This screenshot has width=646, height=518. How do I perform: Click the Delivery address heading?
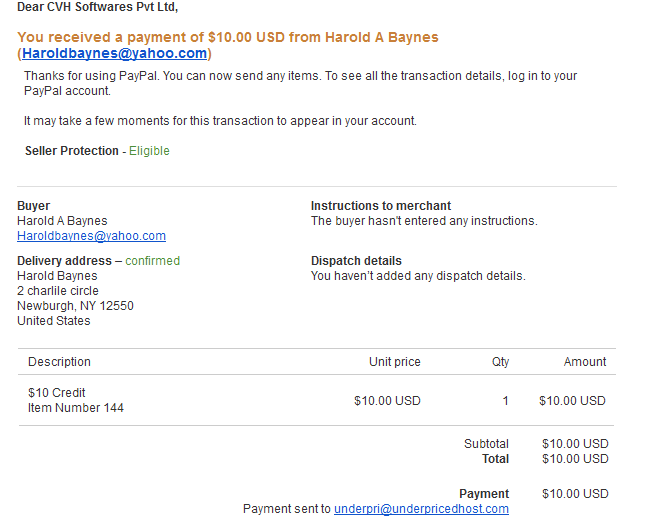[64, 261]
